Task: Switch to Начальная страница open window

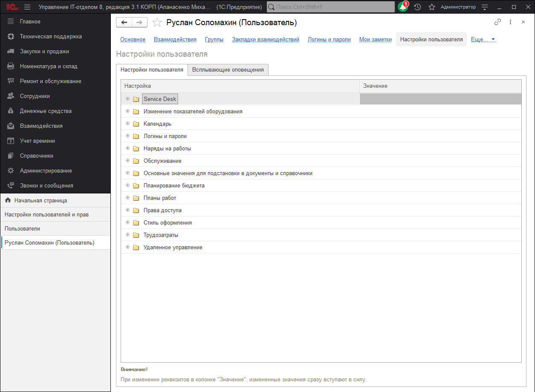Action: (40, 200)
